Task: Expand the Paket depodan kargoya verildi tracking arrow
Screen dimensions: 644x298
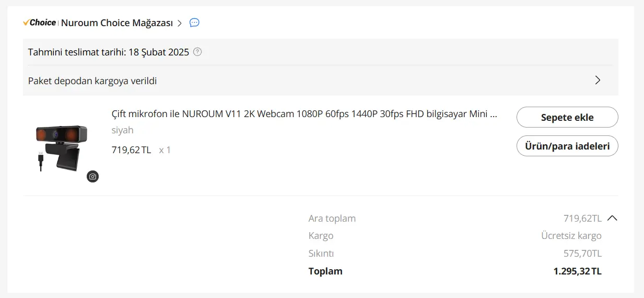Action: coord(598,80)
